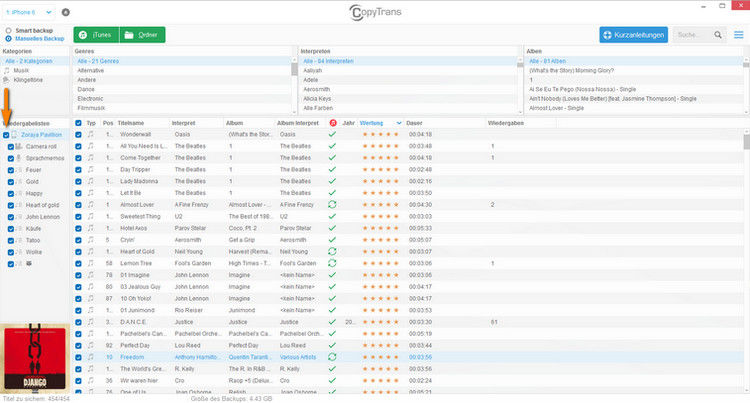Click the search magnifier icon
Image resolution: width=750 pixels, height=403 pixels.
718,35
